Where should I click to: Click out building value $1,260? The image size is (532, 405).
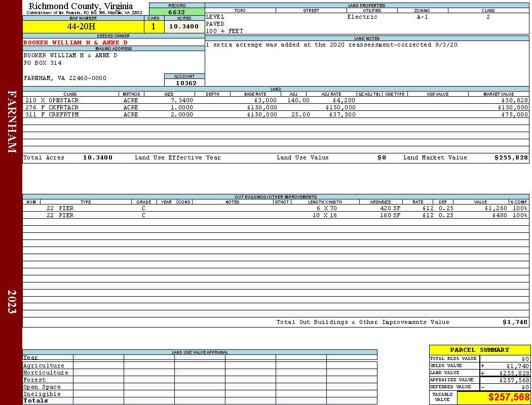[496, 208]
